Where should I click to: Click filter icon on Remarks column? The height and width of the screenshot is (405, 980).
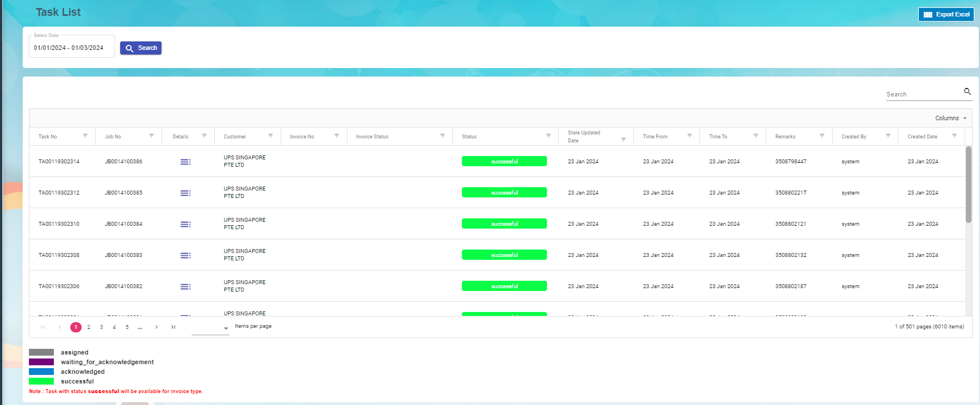[822, 136]
